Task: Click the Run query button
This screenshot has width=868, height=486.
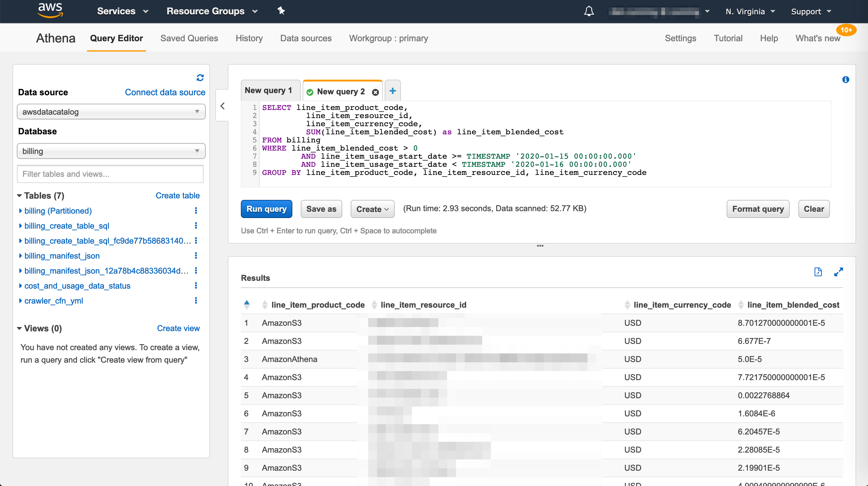Action: [x=266, y=209]
